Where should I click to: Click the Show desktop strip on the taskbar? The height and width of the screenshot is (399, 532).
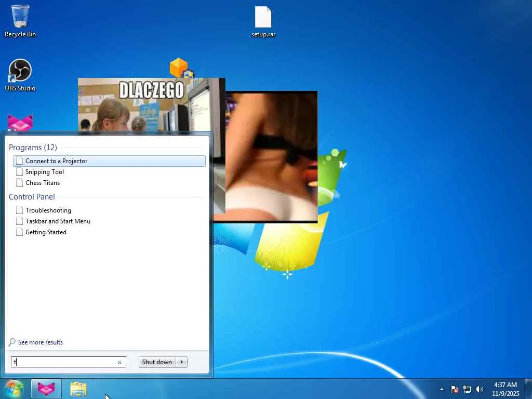528,389
